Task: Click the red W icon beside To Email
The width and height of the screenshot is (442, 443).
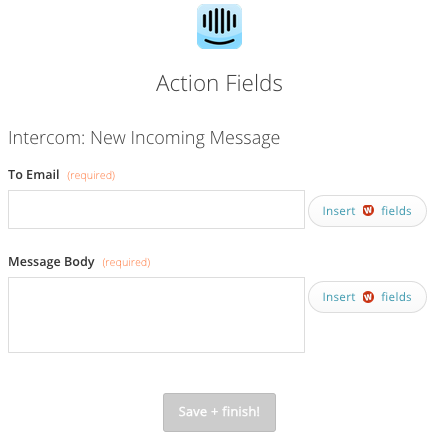Action: (368, 211)
